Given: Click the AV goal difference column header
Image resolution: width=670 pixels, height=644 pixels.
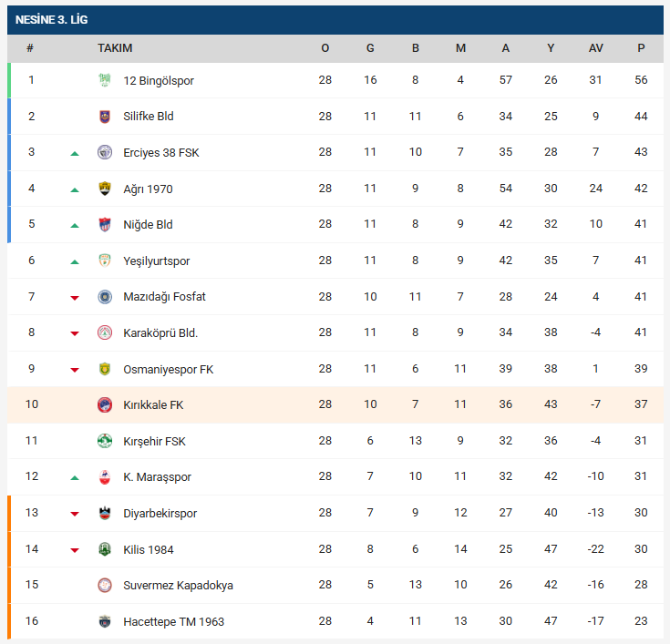Looking at the screenshot, I should tap(596, 48).
